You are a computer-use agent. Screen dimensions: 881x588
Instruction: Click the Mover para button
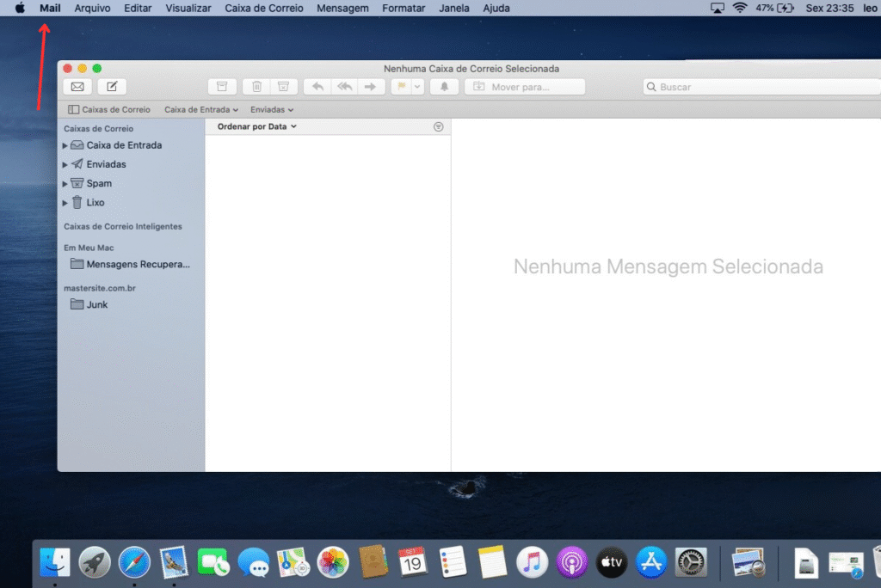pos(524,87)
